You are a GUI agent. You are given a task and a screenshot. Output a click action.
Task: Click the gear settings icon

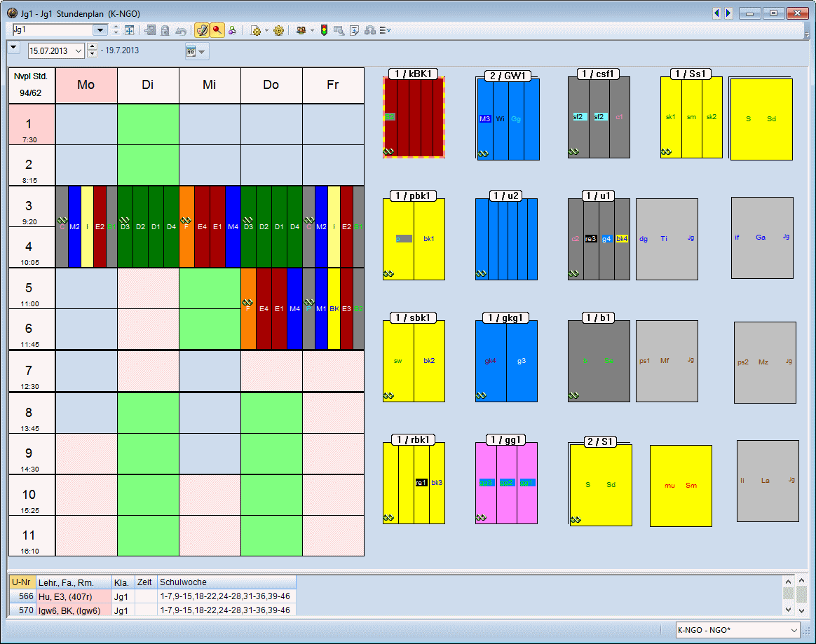(x=279, y=30)
